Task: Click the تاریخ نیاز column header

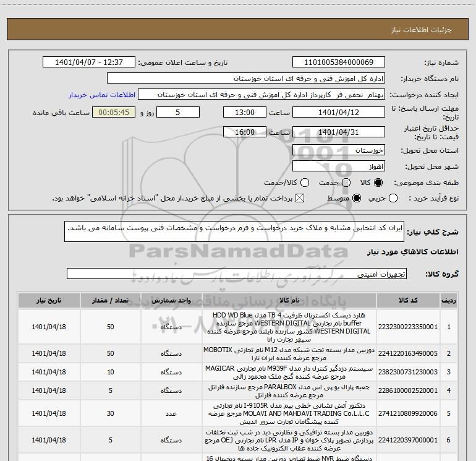Action: (x=49, y=301)
